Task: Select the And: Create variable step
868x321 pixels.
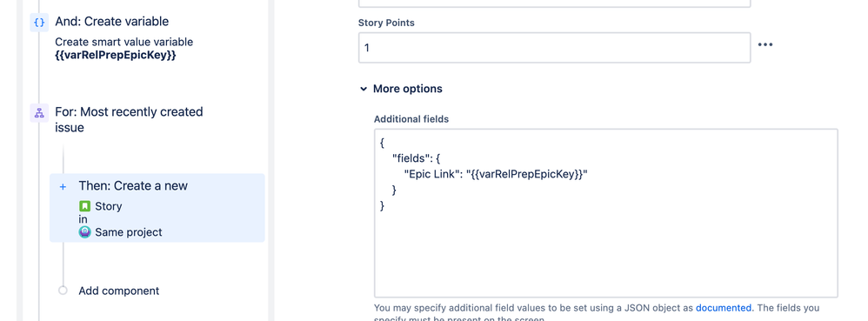Action: (x=112, y=22)
